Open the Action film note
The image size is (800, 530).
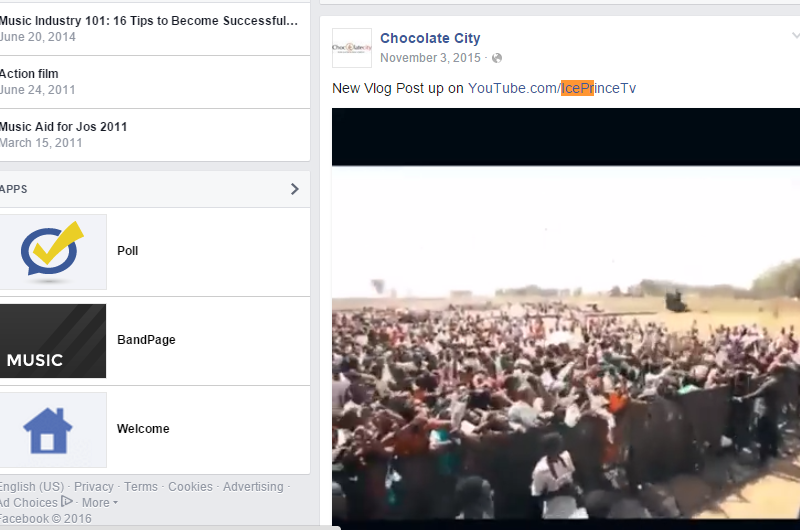(29, 74)
